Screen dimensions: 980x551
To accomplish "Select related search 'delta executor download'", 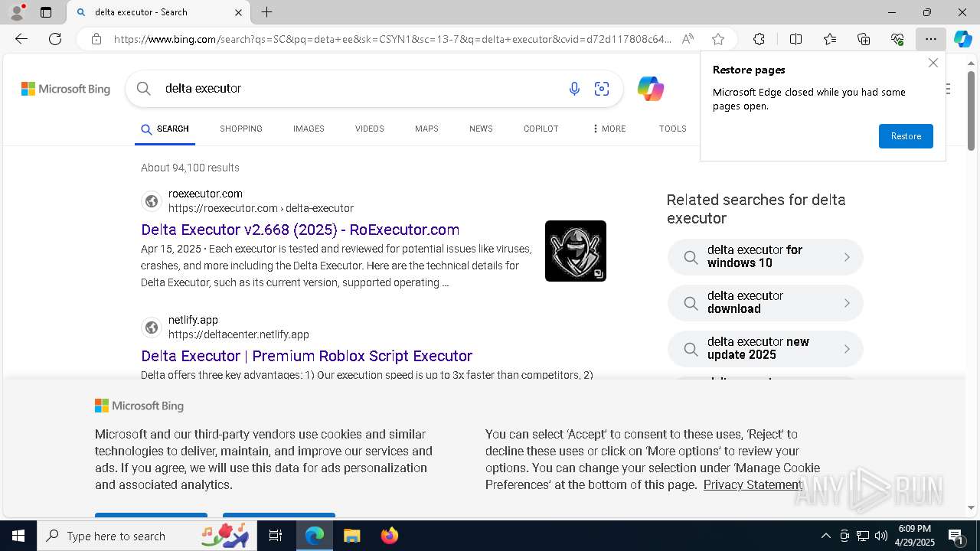I will point(766,303).
